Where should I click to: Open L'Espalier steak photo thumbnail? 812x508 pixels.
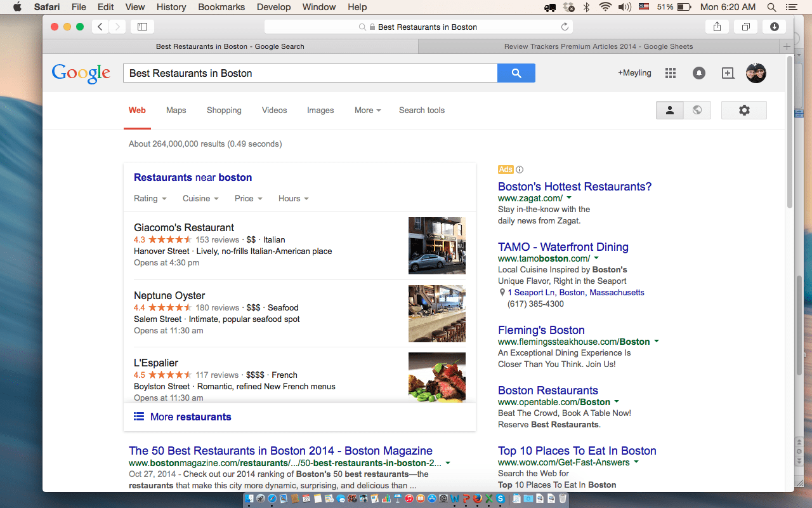pyautogui.click(x=437, y=377)
